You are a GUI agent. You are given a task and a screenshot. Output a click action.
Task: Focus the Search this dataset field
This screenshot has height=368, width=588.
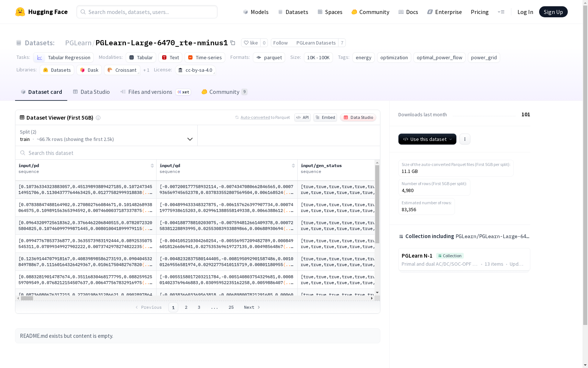pyautogui.click(x=198, y=153)
